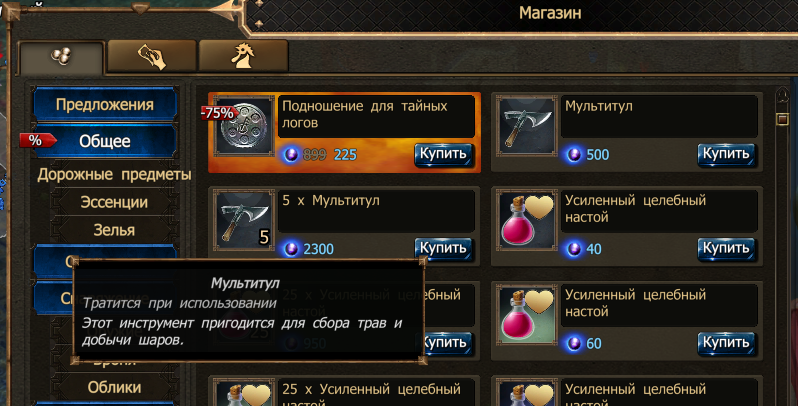Click the 5 x Мультитул axe icon
Screen dimensions: 798x406
(x=244, y=220)
